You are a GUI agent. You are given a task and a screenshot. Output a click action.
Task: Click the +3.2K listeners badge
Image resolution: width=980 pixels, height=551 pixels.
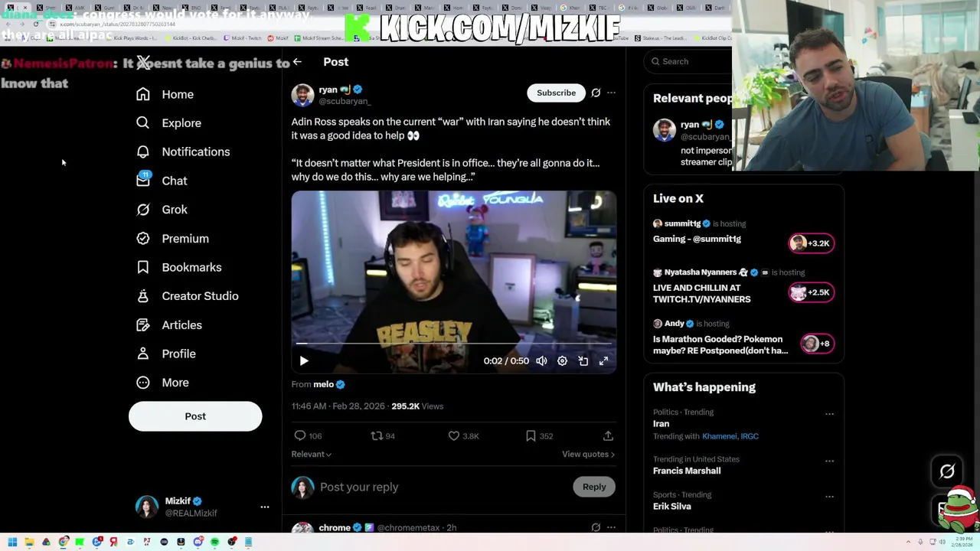tap(812, 243)
